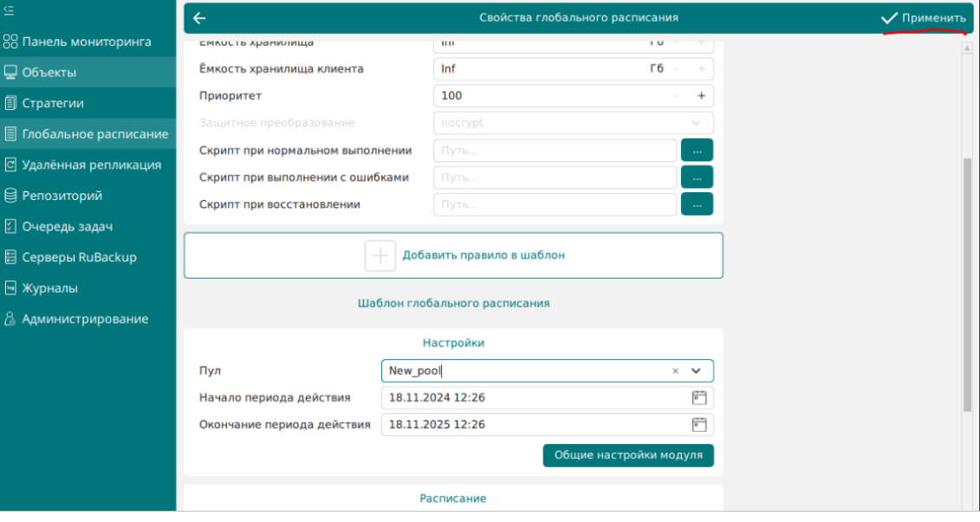The width and height of the screenshot is (980, 522).
Task: Click the Администрирование user icon
Action: [x=10, y=319]
